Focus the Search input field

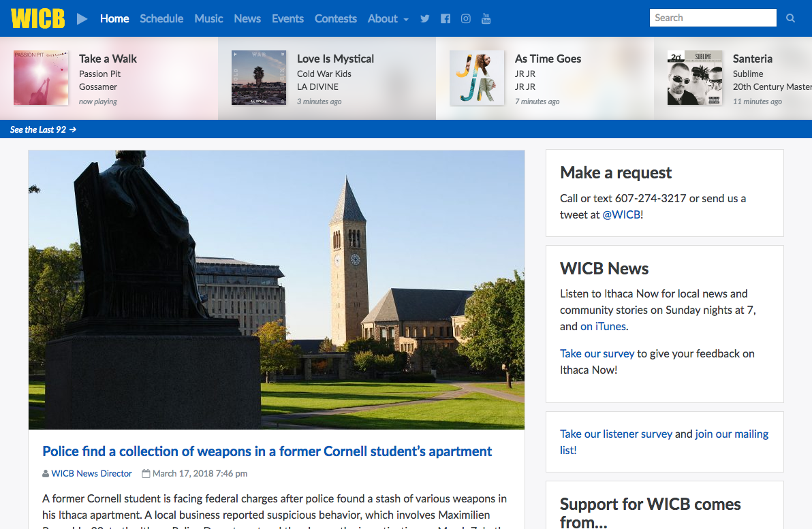coord(713,18)
